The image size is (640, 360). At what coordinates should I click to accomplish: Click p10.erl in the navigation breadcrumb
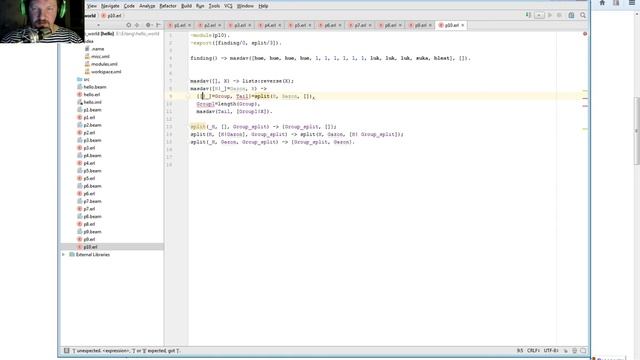click(x=112, y=16)
